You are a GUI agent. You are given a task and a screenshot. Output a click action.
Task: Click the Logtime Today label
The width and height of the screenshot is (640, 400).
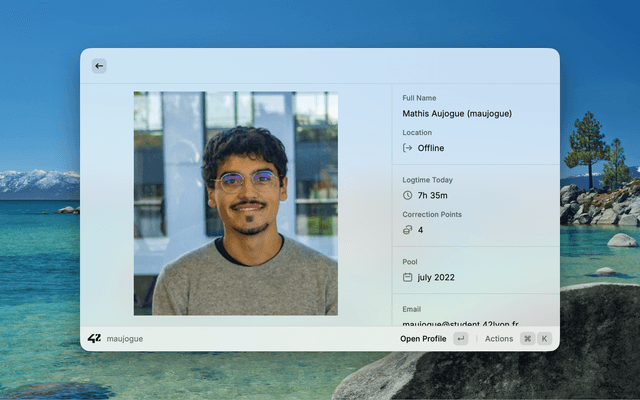click(427, 180)
